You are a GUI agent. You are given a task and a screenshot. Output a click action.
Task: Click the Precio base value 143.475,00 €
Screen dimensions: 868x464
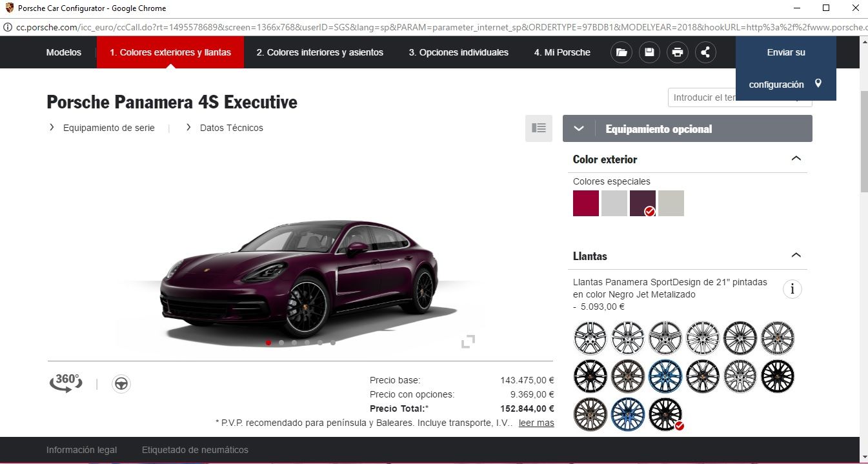(527, 380)
